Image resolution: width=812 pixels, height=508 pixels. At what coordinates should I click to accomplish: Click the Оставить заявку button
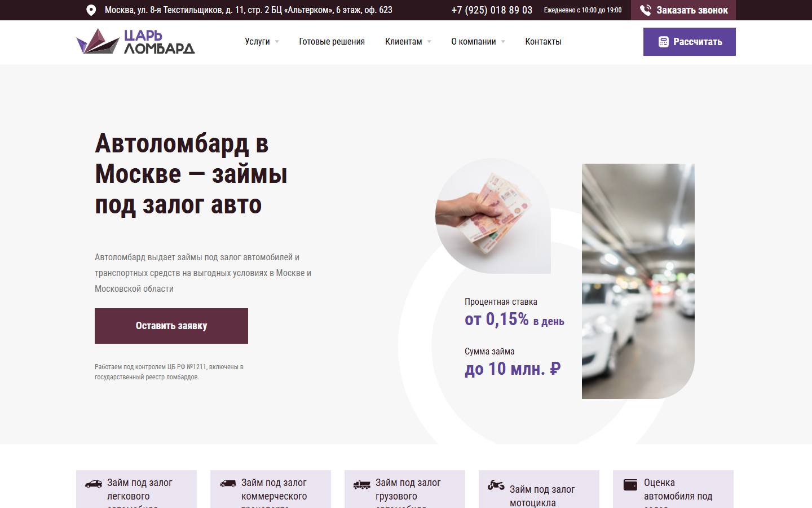171,326
